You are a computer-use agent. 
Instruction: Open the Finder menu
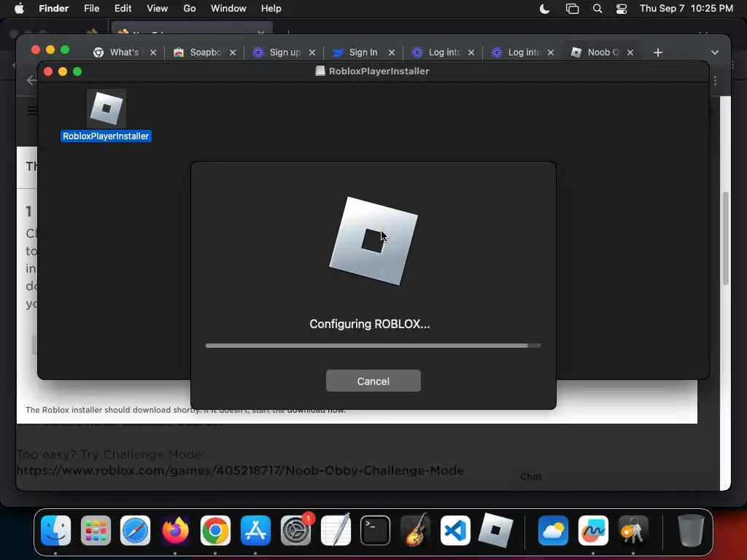[x=53, y=9]
